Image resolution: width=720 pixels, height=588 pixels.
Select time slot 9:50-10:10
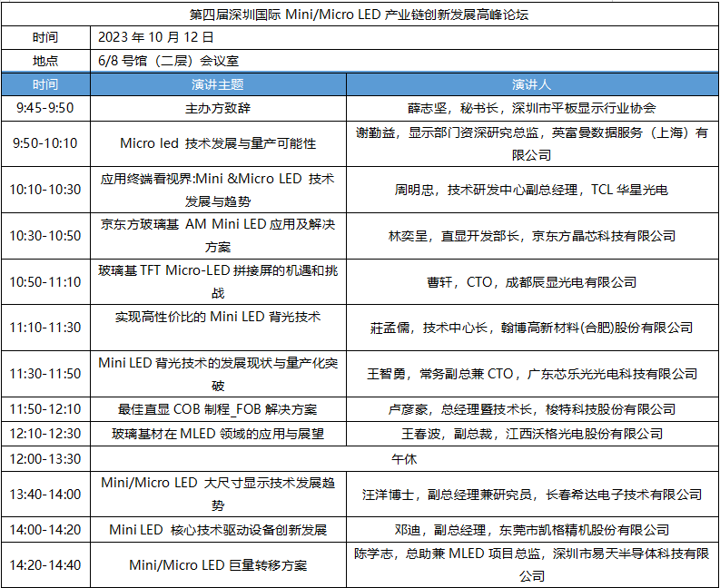45,143
